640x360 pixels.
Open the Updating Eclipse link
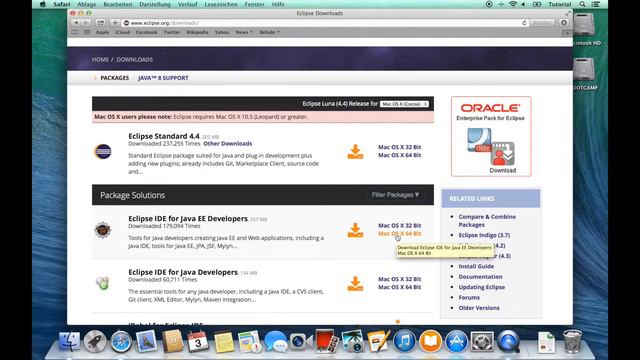pos(482,287)
